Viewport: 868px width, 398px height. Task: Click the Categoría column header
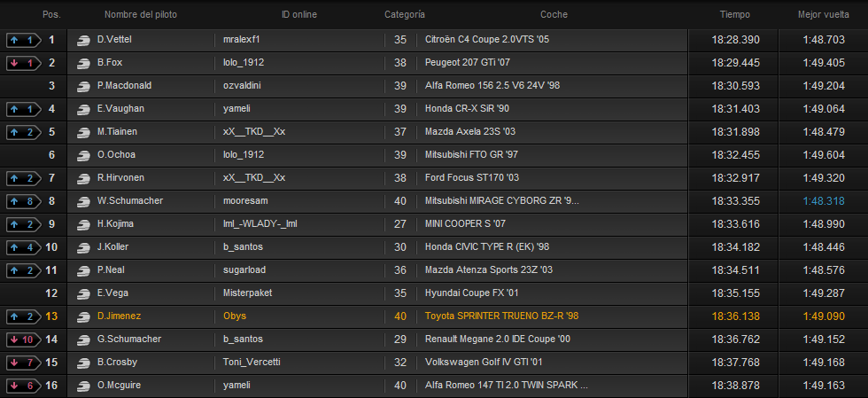[x=405, y=15]
